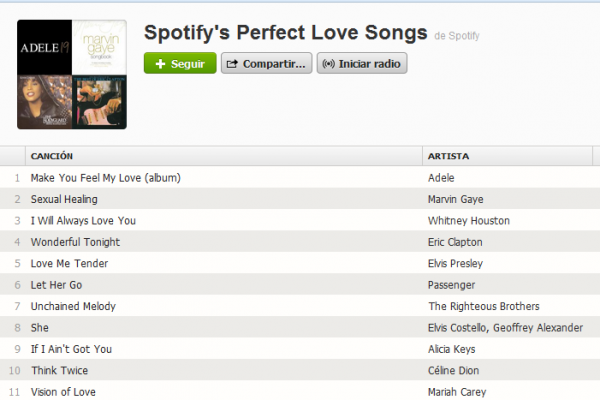Open artist link Eric Clapton
600x400 pixels.
455,242
